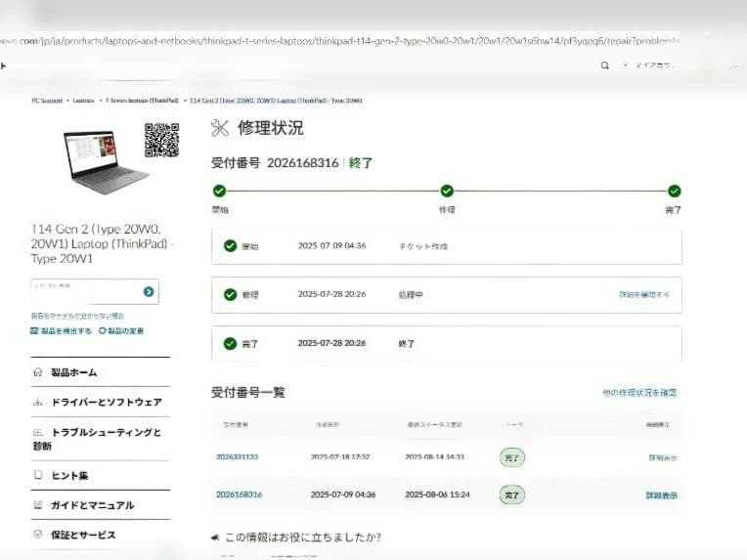Click 受付番号 2026168316 heading text
747x560 pixels.
(275, 163)
